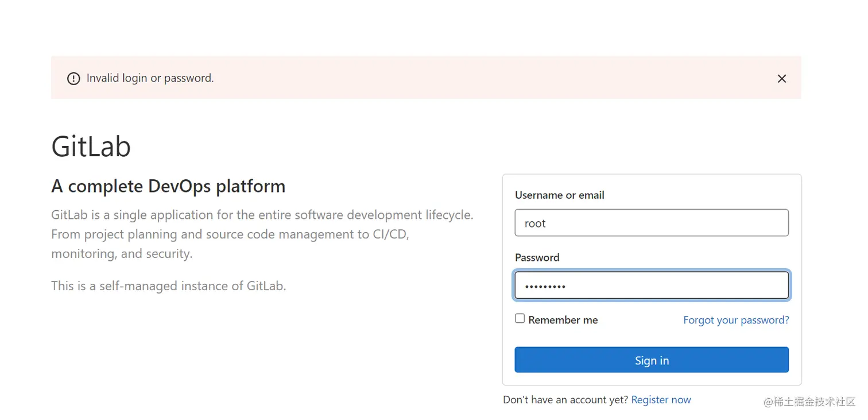The height and width of the screenshot is (420, 868).
Task: Focus the masked password input field
Action: [x=652, y=286]
